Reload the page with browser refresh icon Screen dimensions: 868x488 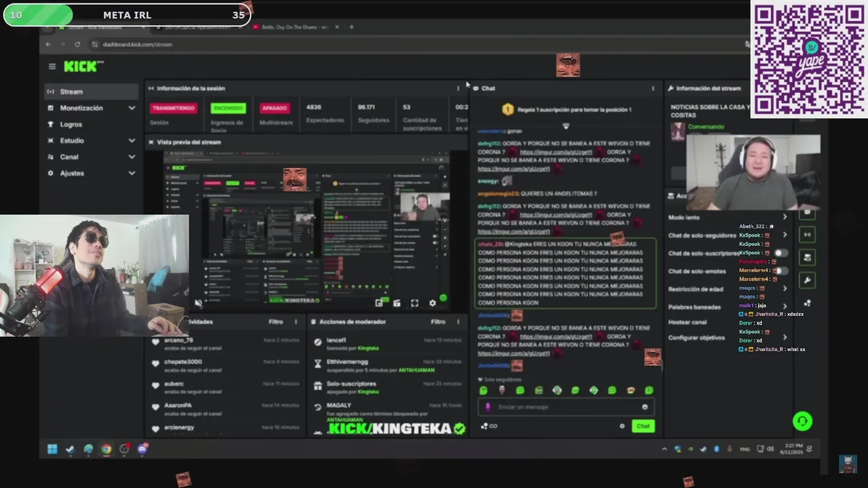[x=77, y=44]
